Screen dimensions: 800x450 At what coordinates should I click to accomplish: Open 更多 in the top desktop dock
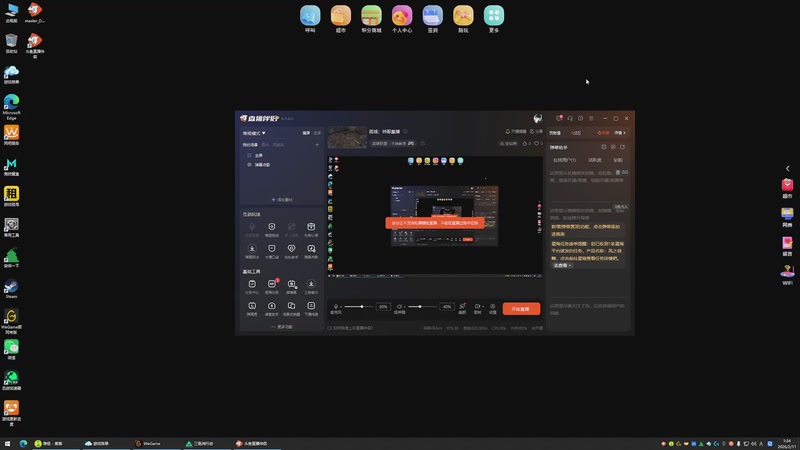494,19
